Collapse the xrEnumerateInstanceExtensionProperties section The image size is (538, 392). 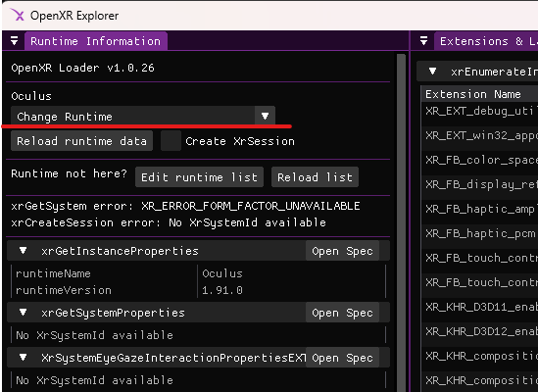tap(433, 72)
